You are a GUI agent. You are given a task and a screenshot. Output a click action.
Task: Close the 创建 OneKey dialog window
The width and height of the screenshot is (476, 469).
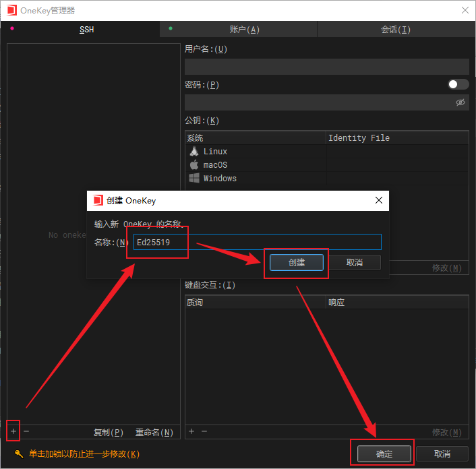tap(379, 200)
